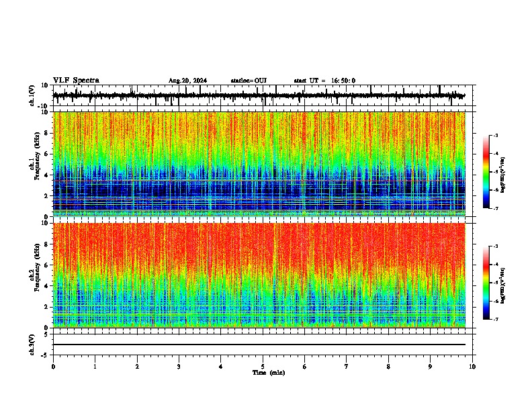
Task: Click the time axis tick label "8"
Action: tap(388, 367)
